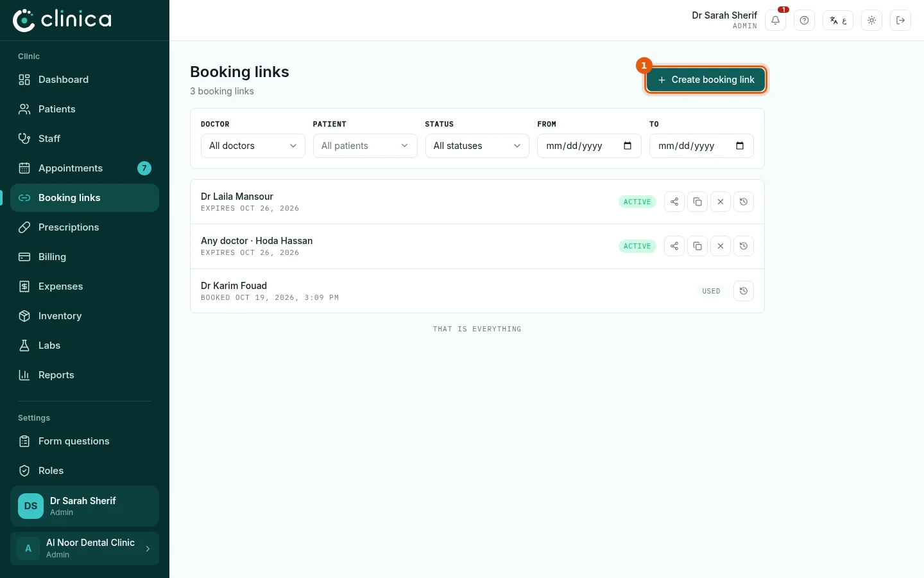Copy the Hoda Hassan booking link
This screenshot has height=578, width=924.
[x=697, y=246]
